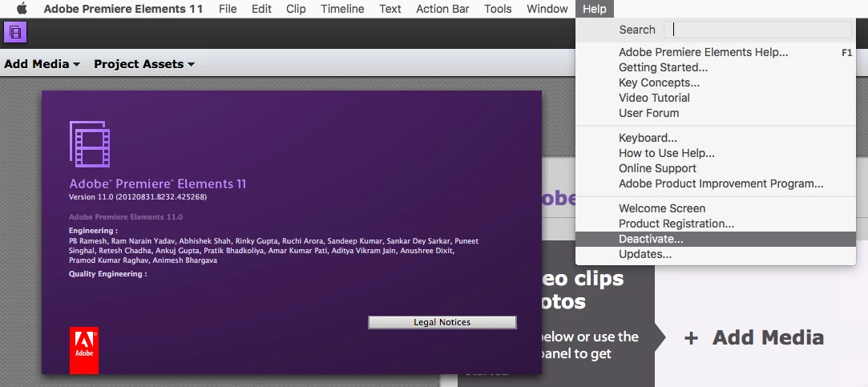Click the filmstrip logo in About dialog
Viewport: 868px width, 387px height.
tap(89, 144)
